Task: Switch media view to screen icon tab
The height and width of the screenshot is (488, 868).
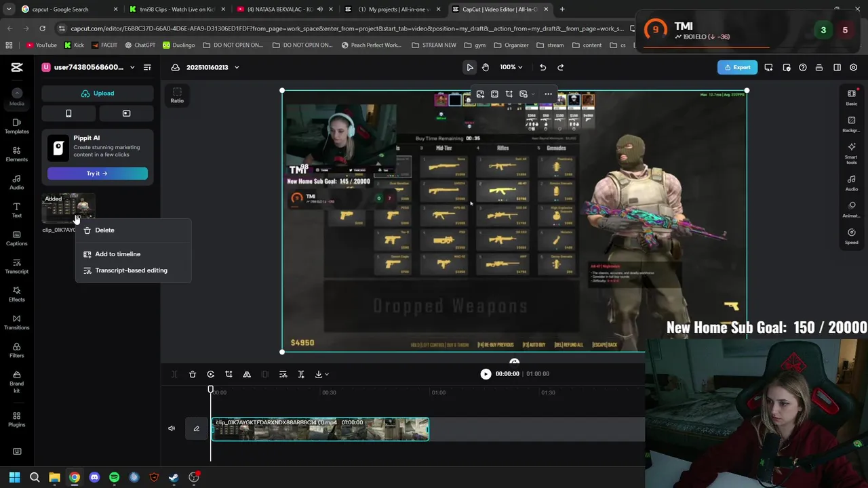Action: point(126,113)
